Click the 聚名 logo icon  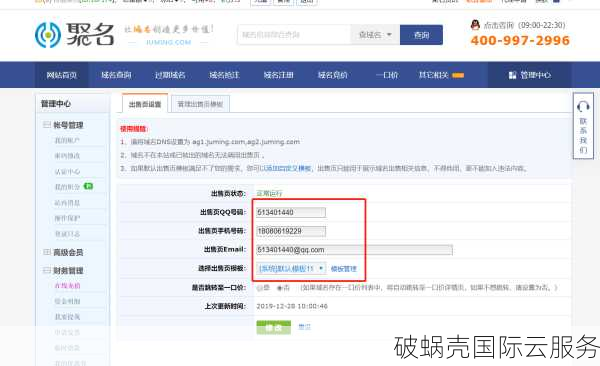click(48, 35)
